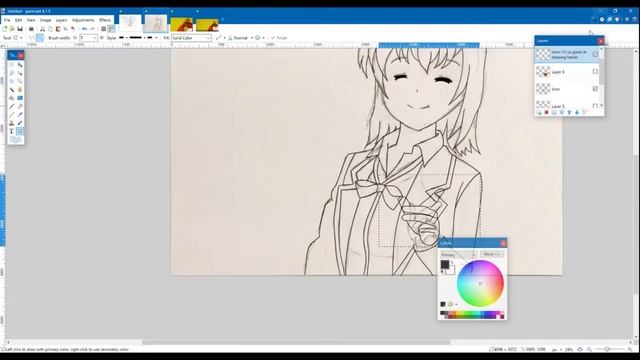
Task: Select the Paint Bucket tool
Action: (x=11, y=98)
